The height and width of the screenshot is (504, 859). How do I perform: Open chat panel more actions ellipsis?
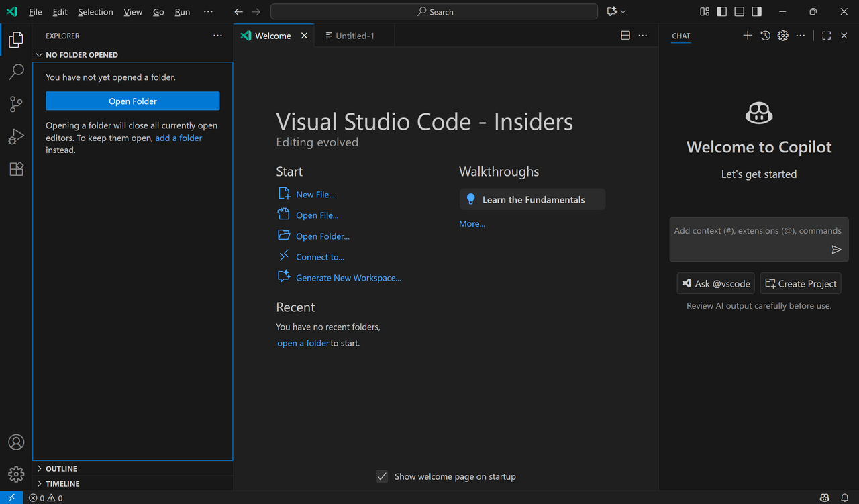click(800, 36)
